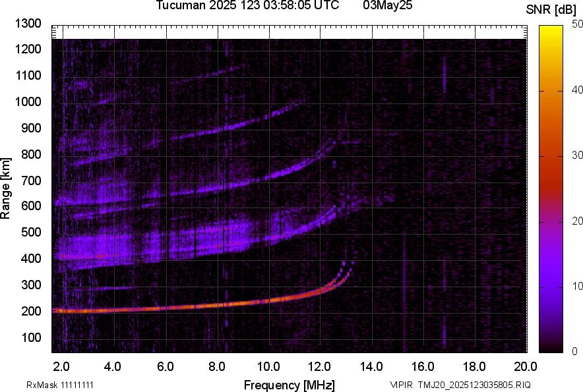Click range tick label '900'
The image size is (583, 392).
(x=31, y=128)
